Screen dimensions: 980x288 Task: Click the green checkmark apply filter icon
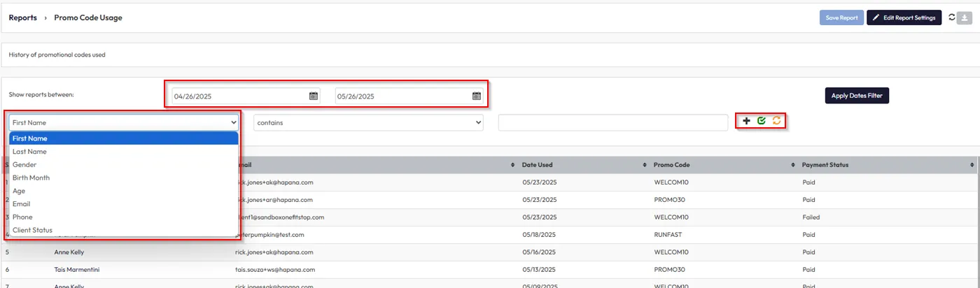click(762, 121)
